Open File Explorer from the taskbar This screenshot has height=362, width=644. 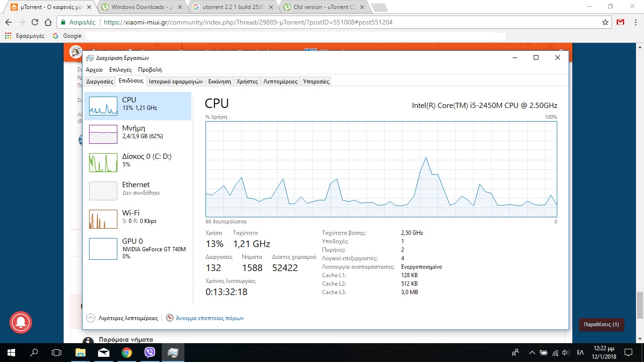coord(81,352)
